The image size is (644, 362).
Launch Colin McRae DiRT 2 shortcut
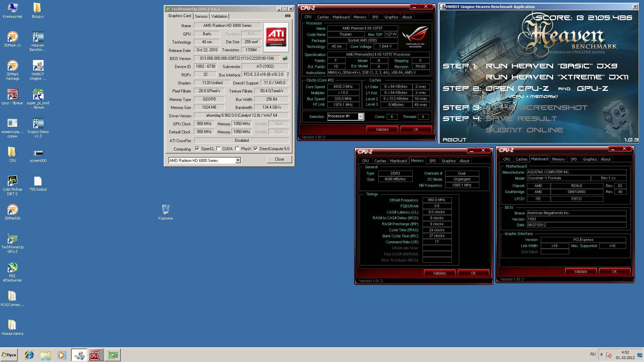(12, 185)
